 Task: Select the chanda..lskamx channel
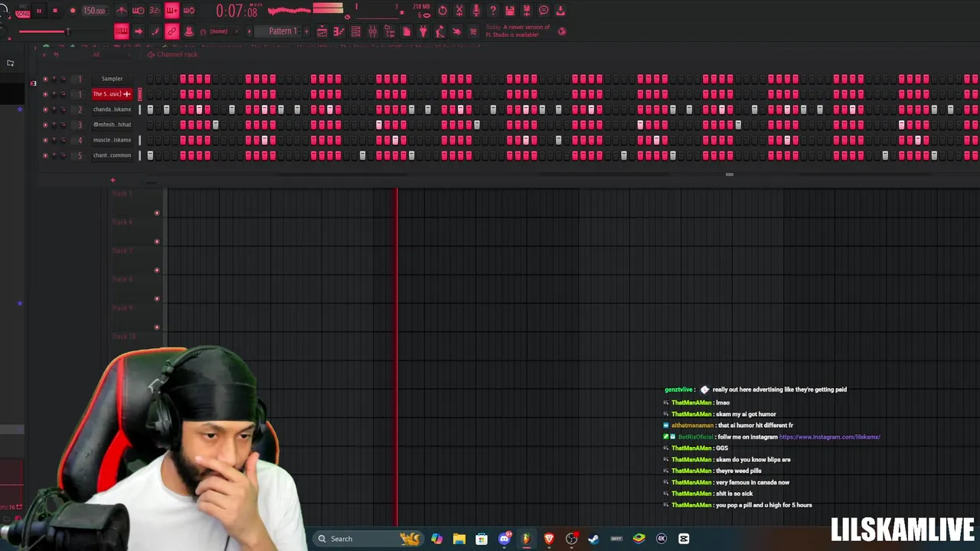pos(112,109)
